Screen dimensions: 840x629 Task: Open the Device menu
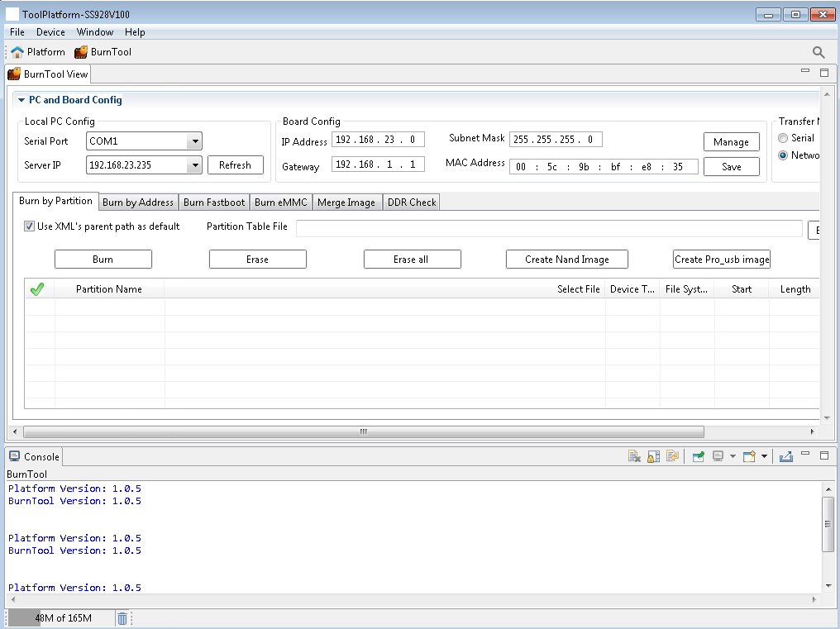(x=50, y=32)
